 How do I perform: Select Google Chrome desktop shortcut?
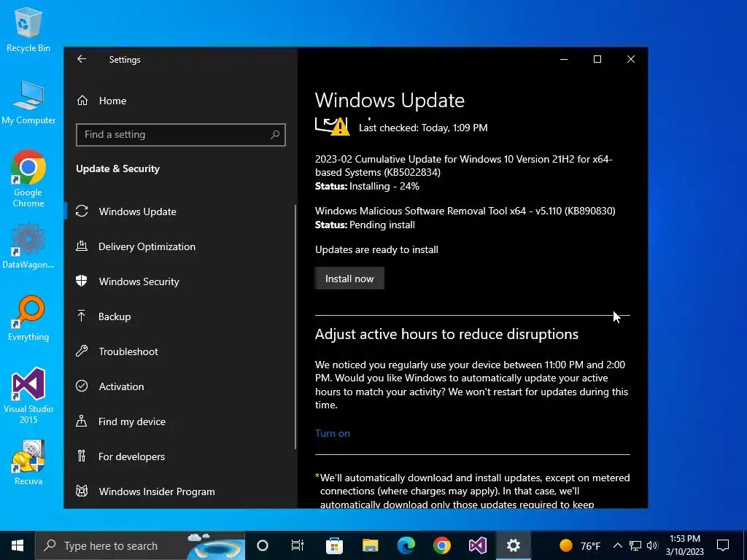coord(28,179)
